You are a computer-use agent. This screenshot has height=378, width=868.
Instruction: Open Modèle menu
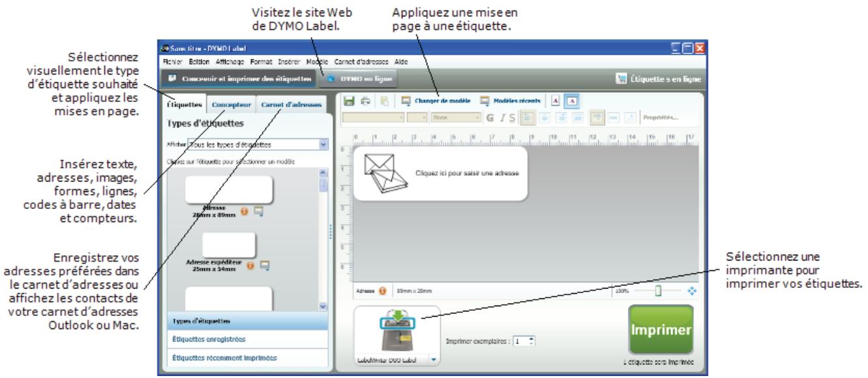(x=316, y=61)
